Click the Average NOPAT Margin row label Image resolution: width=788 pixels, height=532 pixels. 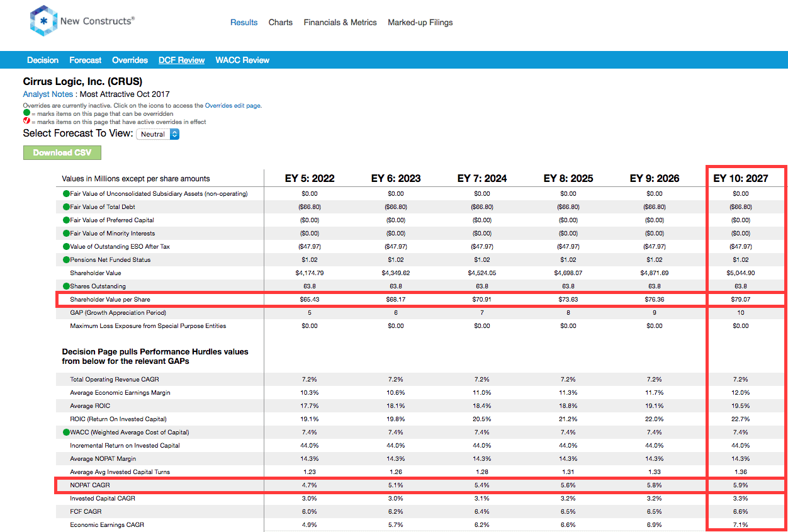pos(103,459)
